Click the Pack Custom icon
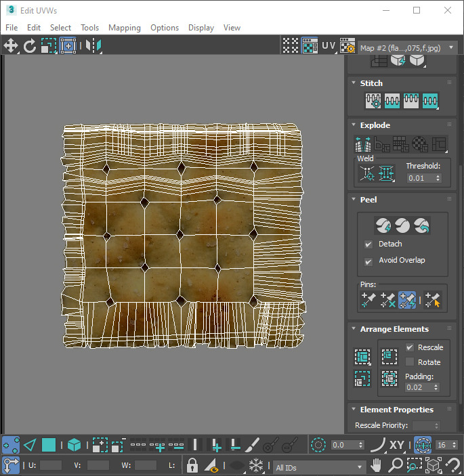This screenshot has width=464, height=476. pos(362,356)
